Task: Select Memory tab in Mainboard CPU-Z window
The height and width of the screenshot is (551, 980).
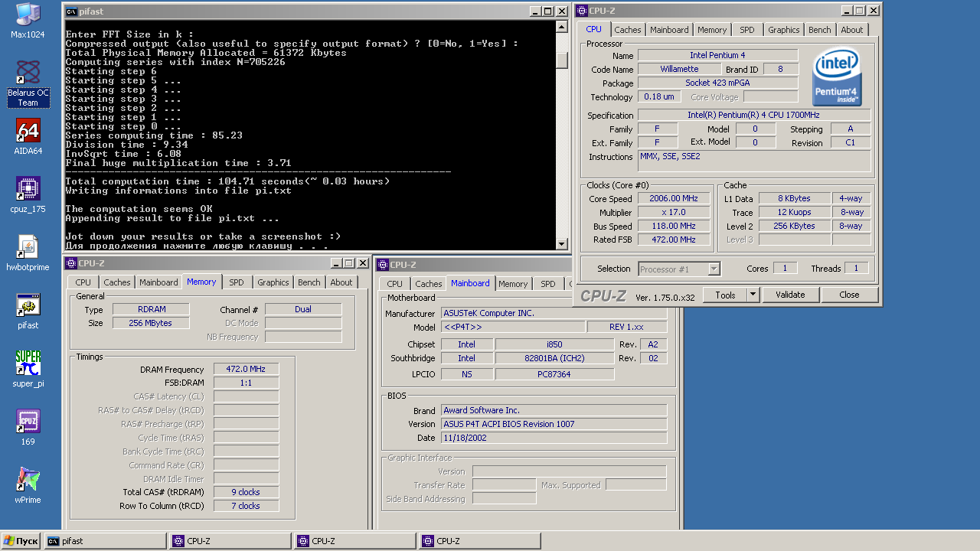Action: pos(513,284)
